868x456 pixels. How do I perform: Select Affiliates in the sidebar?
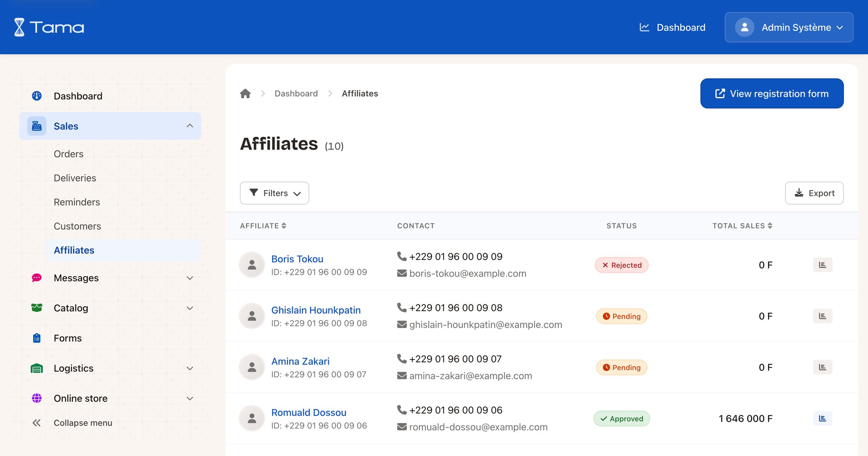tap(123, 250)
